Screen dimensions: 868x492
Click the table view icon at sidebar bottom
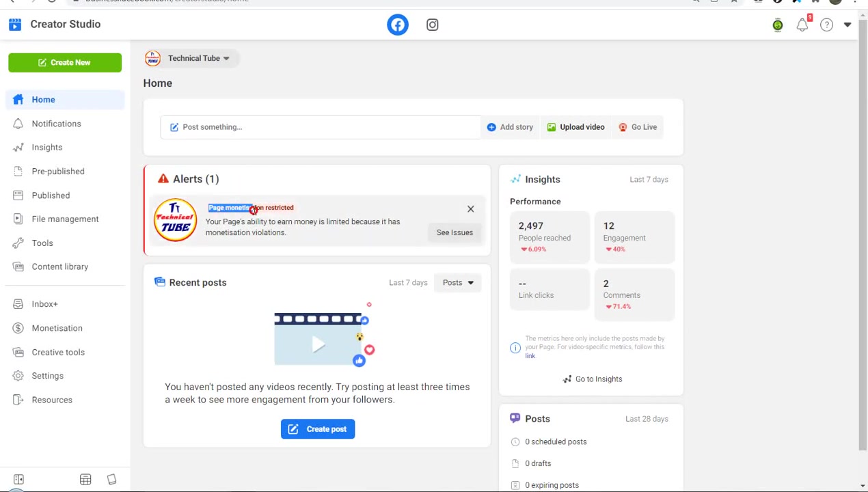[x=85, y=480]
